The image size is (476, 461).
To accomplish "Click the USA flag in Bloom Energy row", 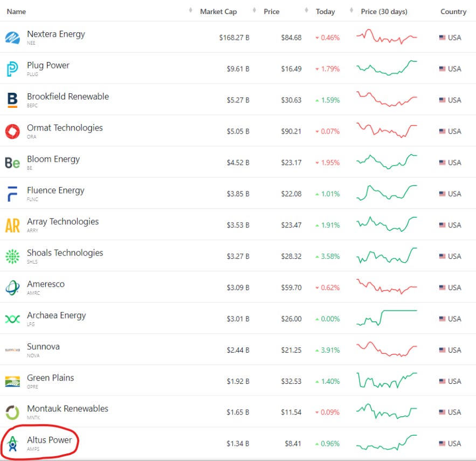I will [442, 163].
